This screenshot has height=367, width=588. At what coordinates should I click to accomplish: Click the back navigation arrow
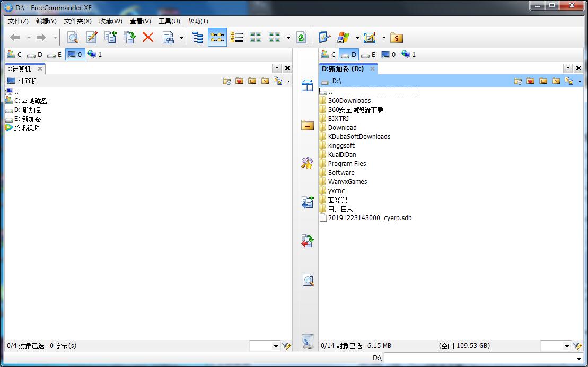click(15, 38)
